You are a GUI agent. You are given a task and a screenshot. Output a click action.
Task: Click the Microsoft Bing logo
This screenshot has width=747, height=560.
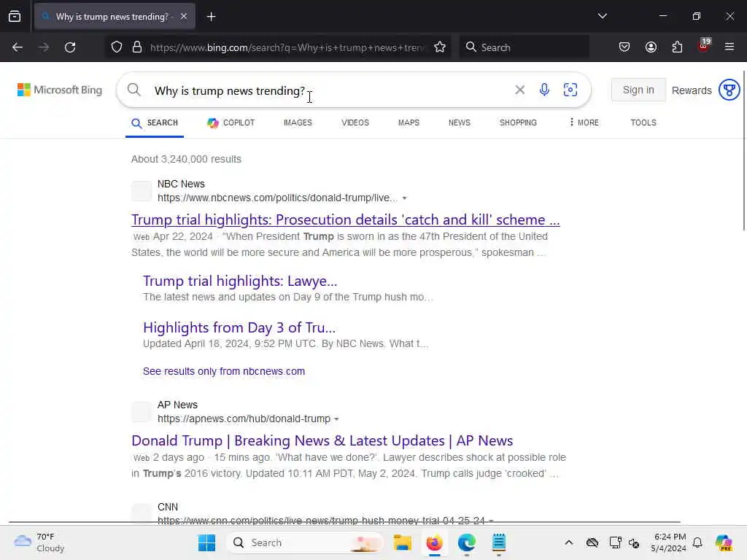60,90
